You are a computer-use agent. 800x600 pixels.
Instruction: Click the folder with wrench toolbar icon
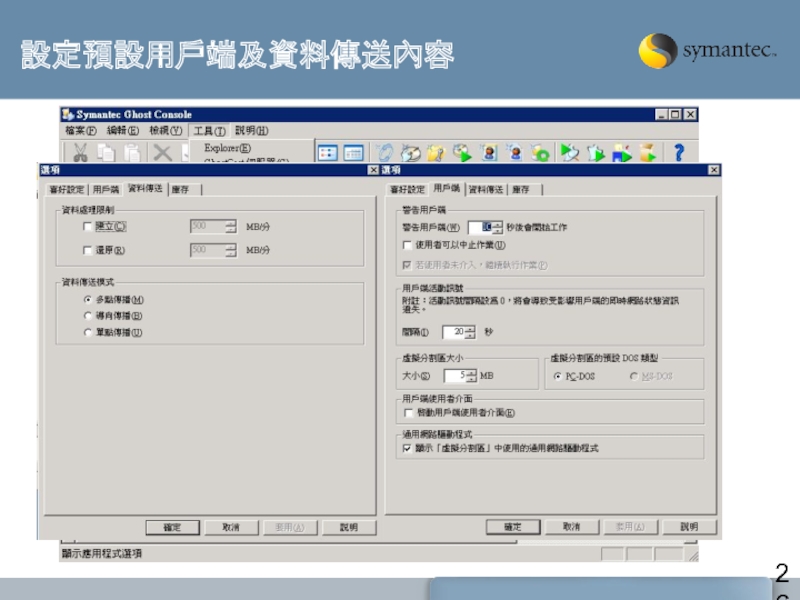click(x=436, y=153)
